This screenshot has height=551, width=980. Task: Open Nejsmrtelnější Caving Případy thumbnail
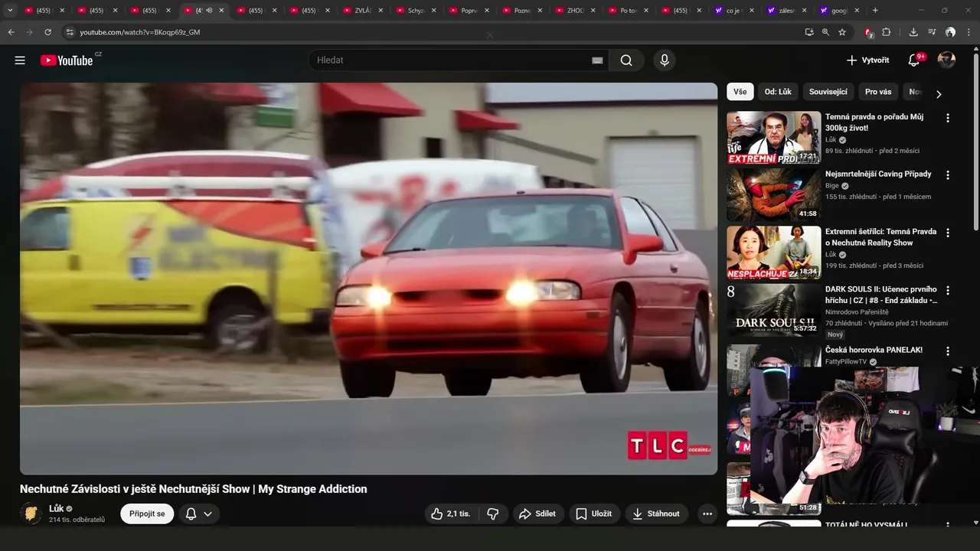[x=773, y=194]
